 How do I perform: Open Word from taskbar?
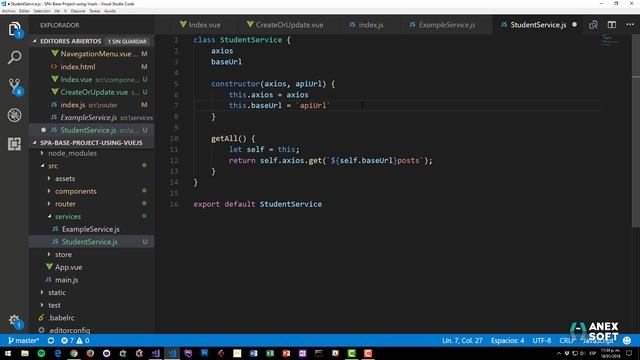click(x=253, y=353)
